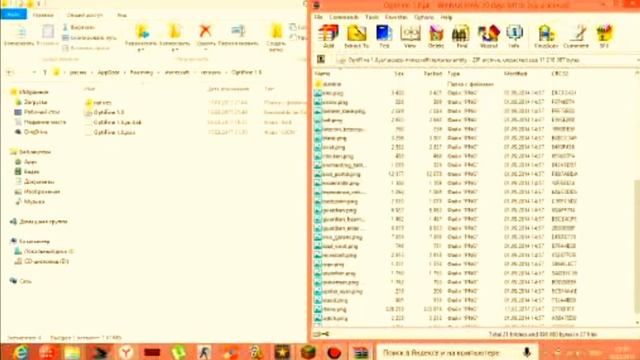Select Музыка in Explorer sidebar
Image resolution: width=640 pixels, height=360 pixels.
34,202
